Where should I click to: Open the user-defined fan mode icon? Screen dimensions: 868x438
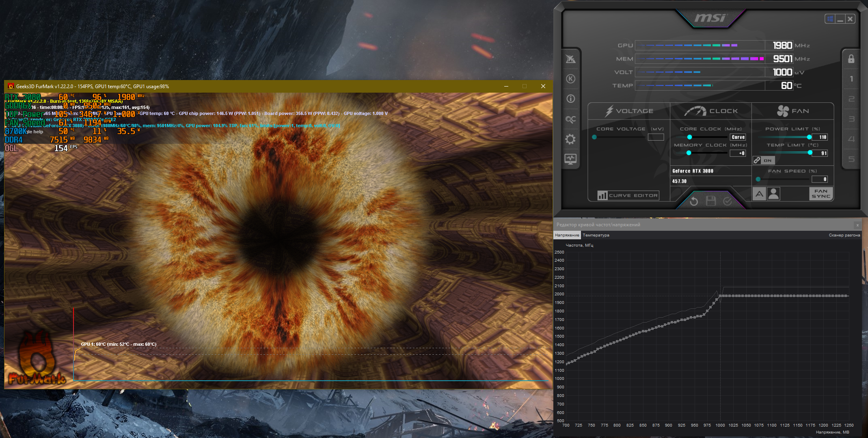point(773,194)
